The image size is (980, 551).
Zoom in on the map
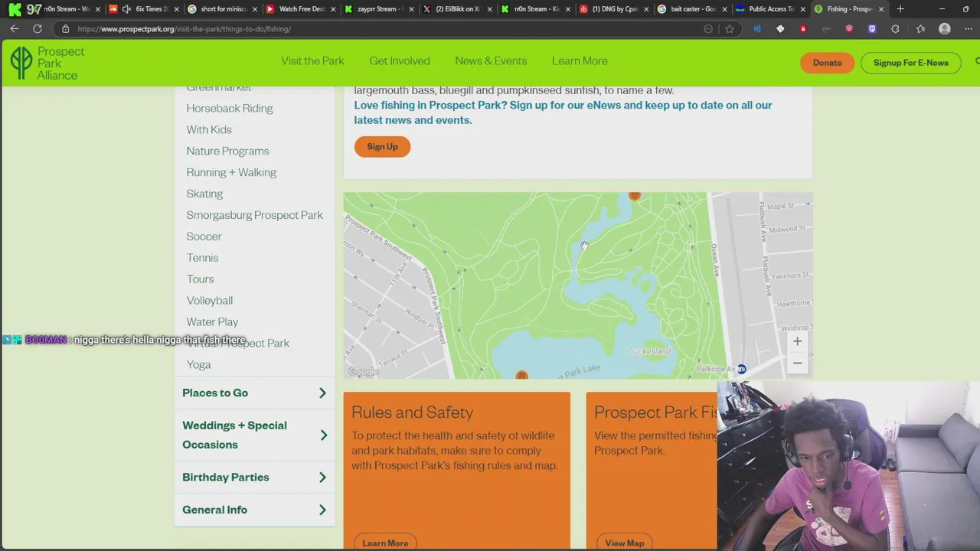[797, 341]
